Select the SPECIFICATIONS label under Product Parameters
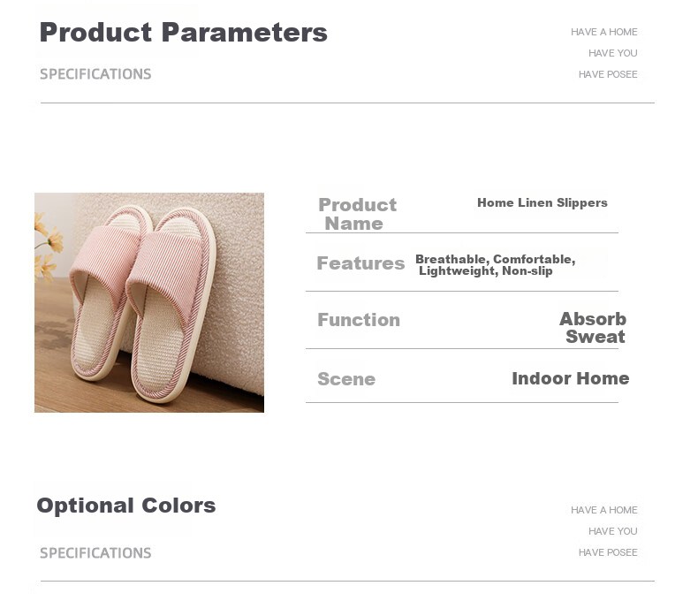This screenshot has height=616, width=698. (95, 74)
